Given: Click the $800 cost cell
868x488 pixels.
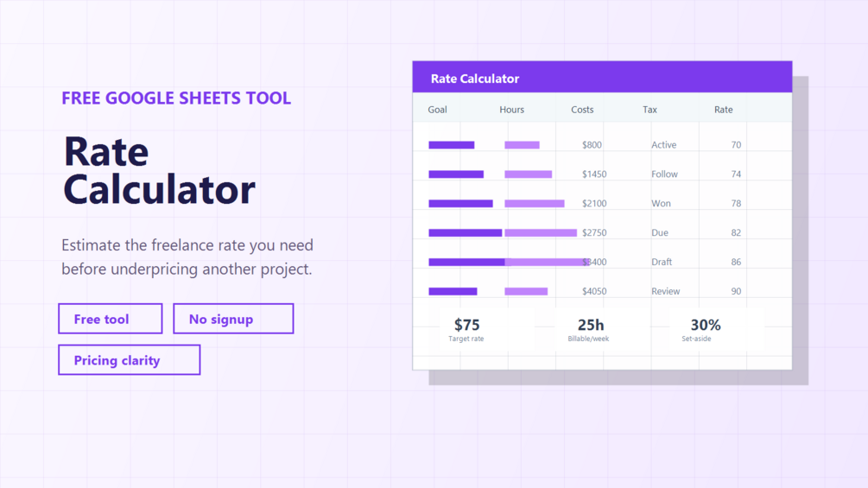Looking at the screenshot, I should pyautogui.click(x=592, y=145).
